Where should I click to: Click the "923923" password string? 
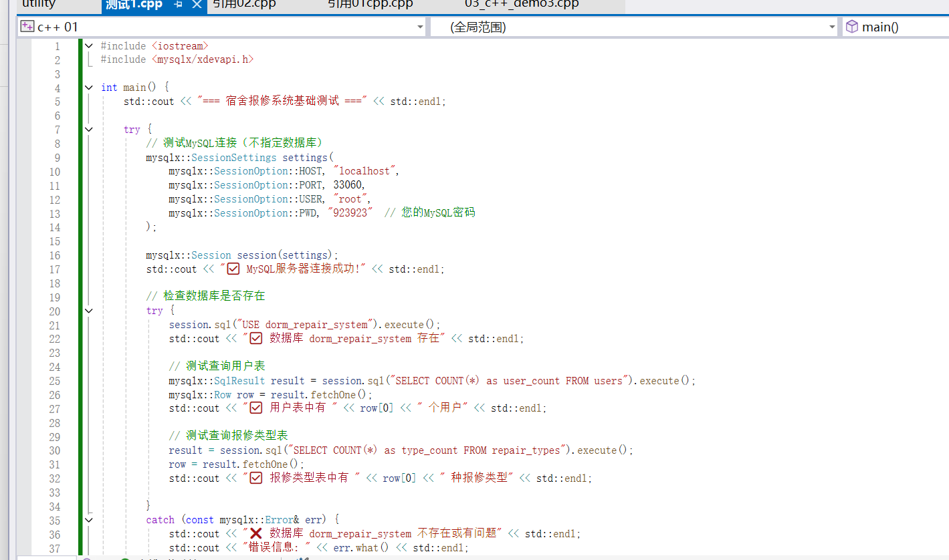pyautogui.click(x=350, y=213)
